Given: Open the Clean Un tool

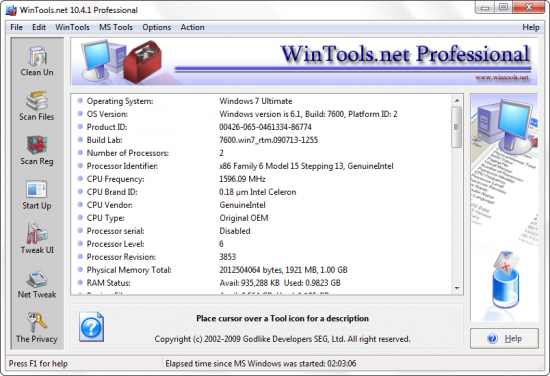Looking at the screenshot, I should (x=37, y=61).
